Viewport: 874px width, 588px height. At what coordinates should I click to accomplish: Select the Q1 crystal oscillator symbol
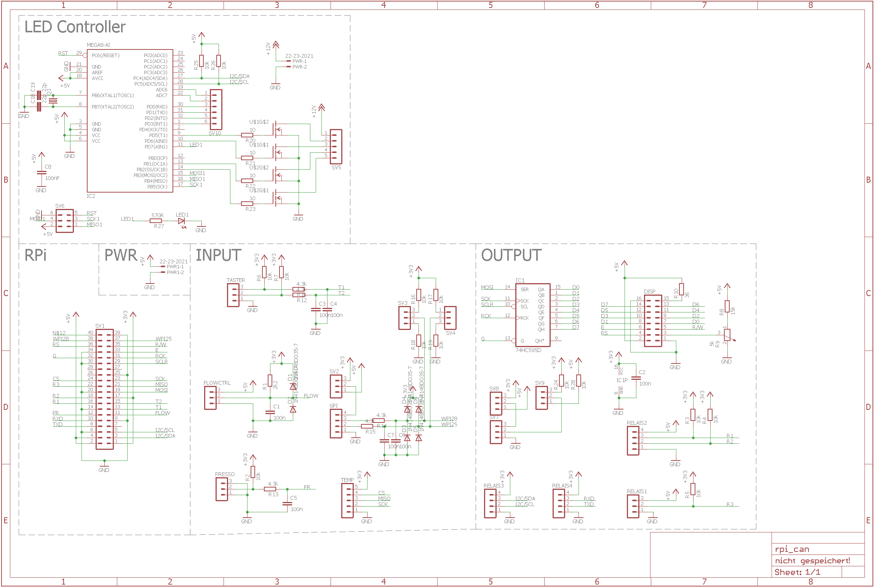53,101
